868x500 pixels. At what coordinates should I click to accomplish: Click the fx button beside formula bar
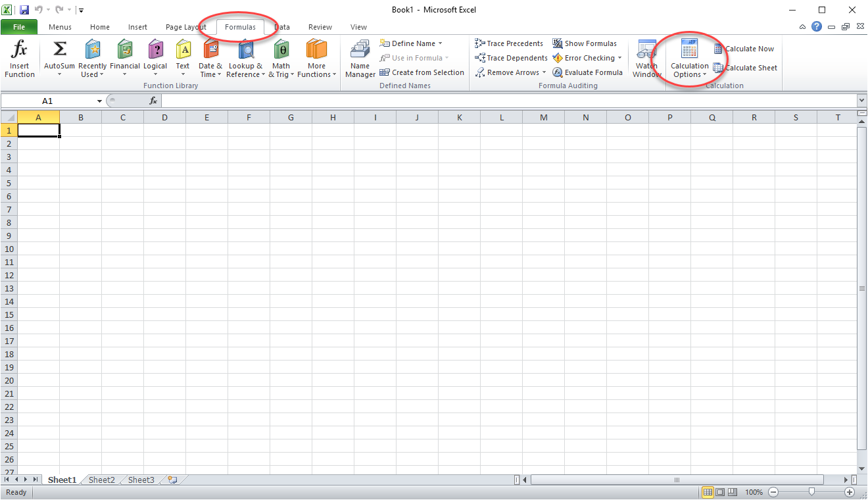153,101
